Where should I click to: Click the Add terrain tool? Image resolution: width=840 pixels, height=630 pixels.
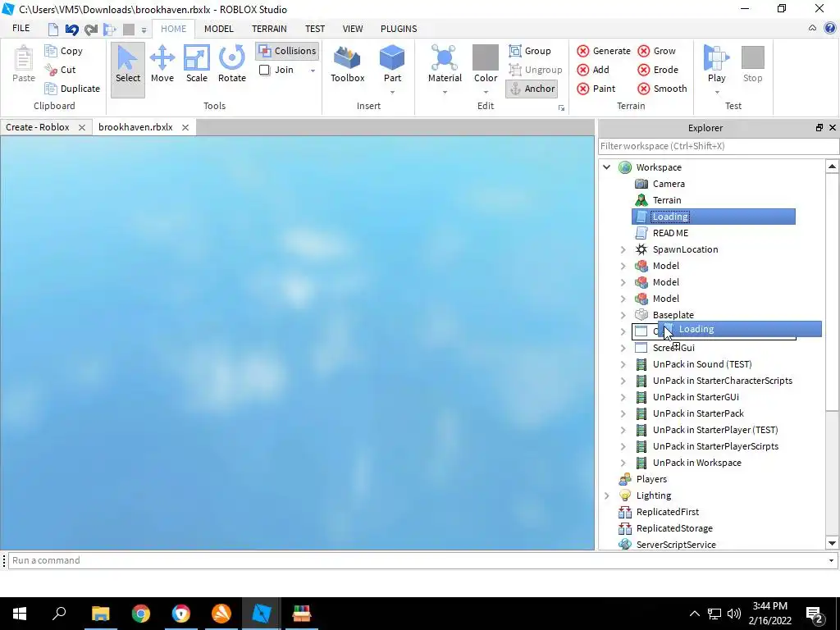pos(593,70)
